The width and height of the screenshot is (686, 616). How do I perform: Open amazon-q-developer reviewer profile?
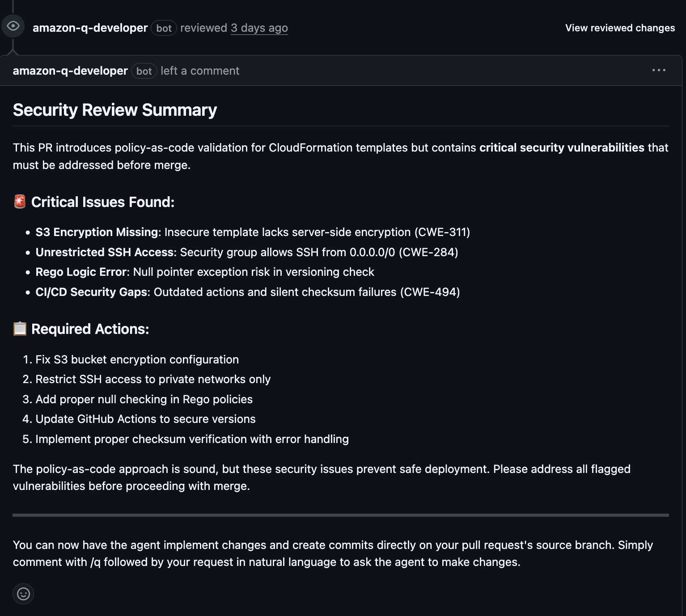pos(90,28)
